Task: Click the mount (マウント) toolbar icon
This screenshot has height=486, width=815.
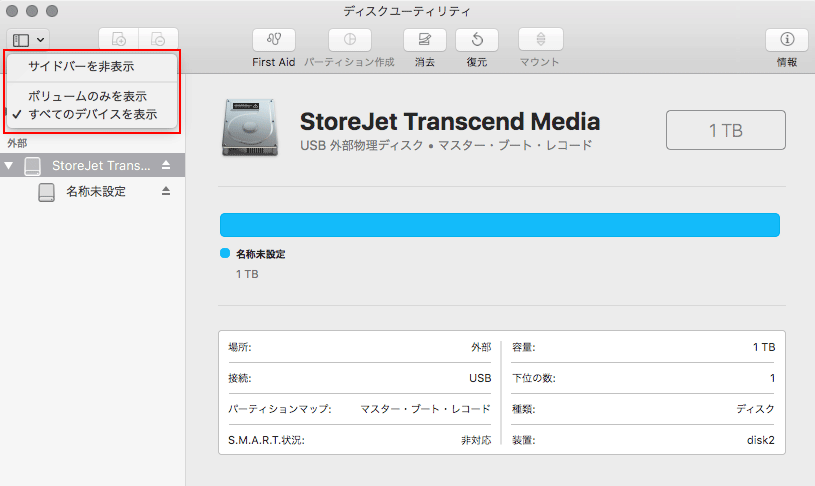Action: [x=541, y=40]
